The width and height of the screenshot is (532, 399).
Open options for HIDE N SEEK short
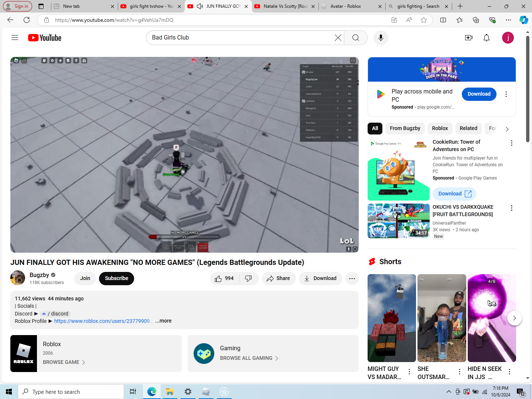click(509, 372)
